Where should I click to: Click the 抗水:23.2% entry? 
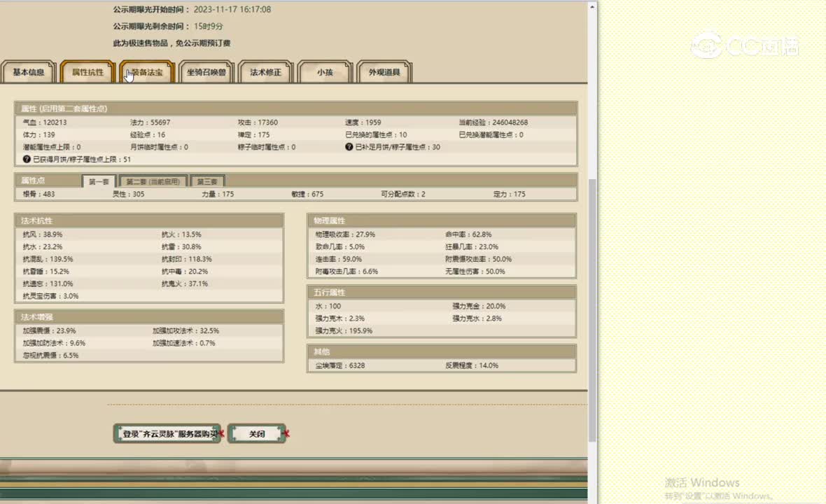click(43, 247)
